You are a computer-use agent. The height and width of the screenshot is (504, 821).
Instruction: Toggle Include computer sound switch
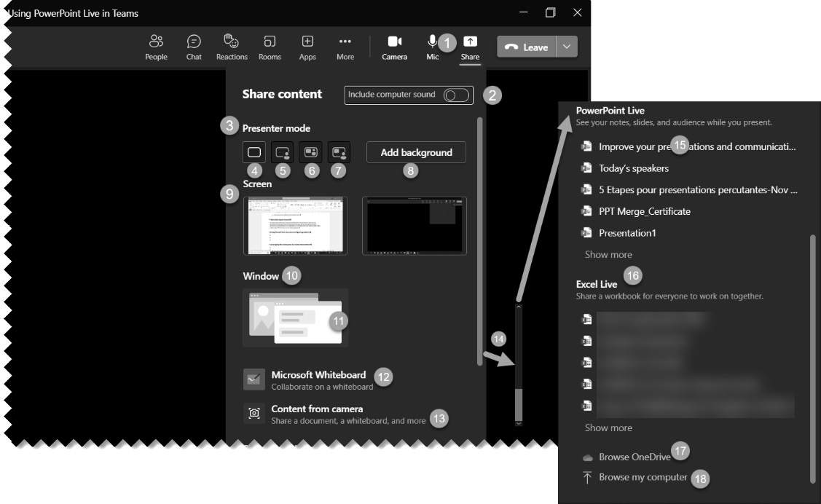click(x=456, y=95)
